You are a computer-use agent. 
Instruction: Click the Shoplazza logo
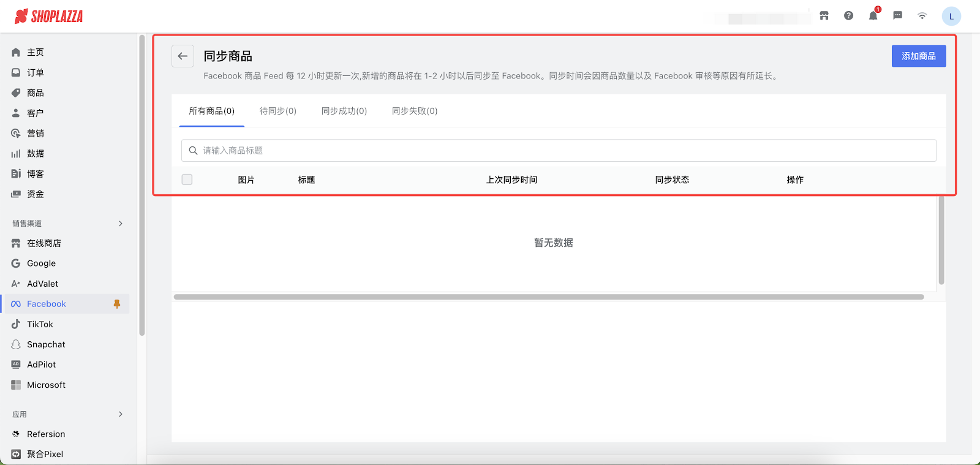pyautogui.click(x=49, y=17)
